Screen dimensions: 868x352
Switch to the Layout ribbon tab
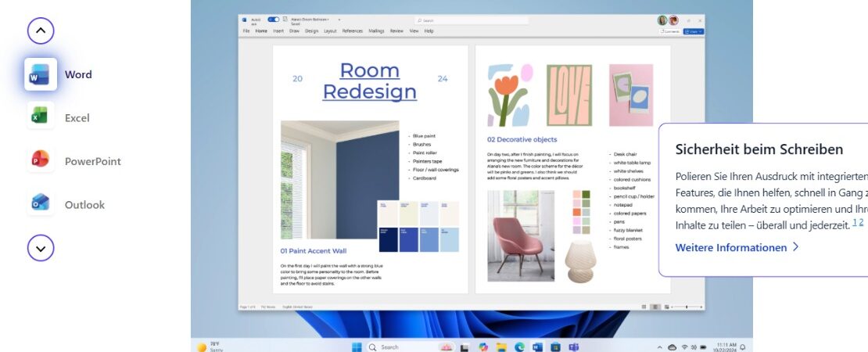coord(330,31)
